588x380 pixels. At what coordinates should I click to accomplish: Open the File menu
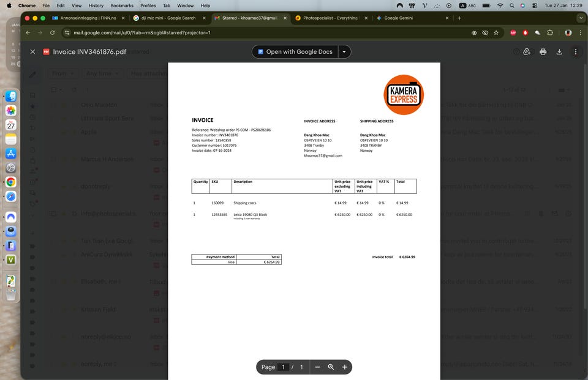click(46, 6)
